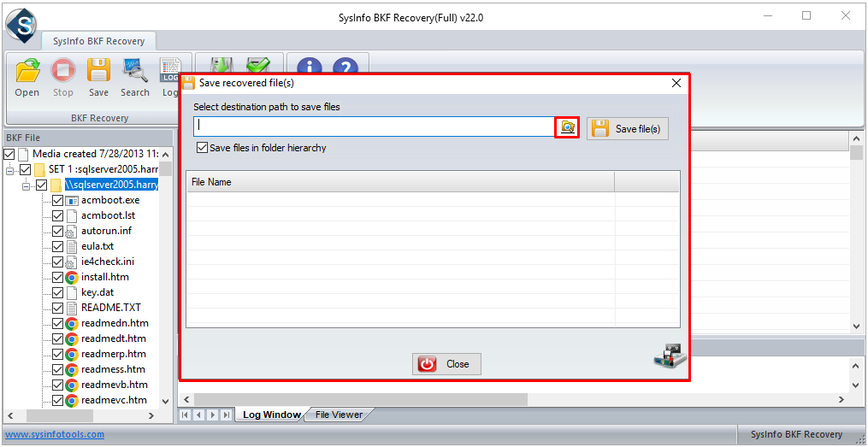Click the File Name column header

400,181
